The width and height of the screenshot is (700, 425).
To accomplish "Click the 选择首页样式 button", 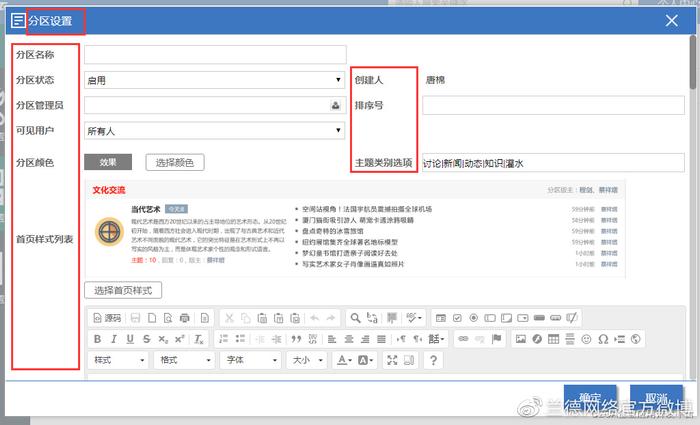I will tap(123, 291).
